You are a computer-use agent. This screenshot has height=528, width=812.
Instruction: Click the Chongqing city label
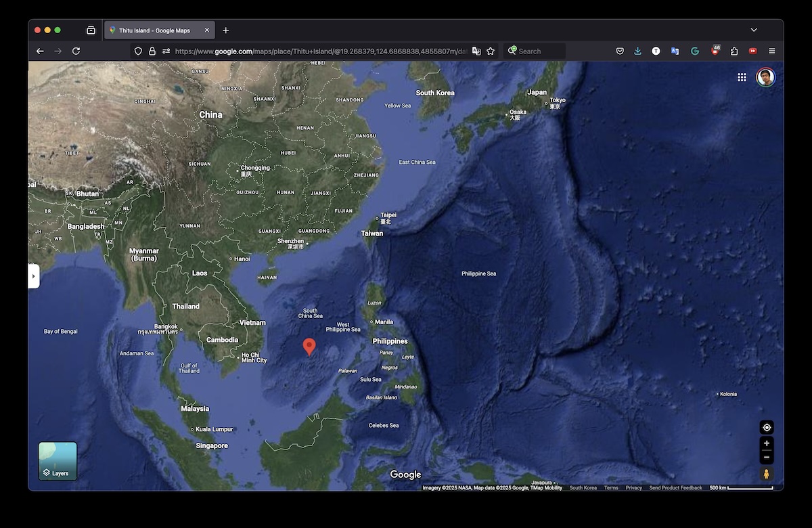pos(255,168)
